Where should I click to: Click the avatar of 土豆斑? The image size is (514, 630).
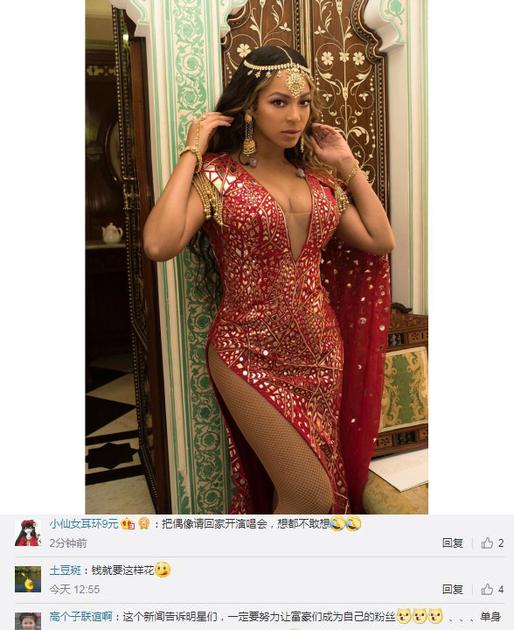[x=28, y=579]
